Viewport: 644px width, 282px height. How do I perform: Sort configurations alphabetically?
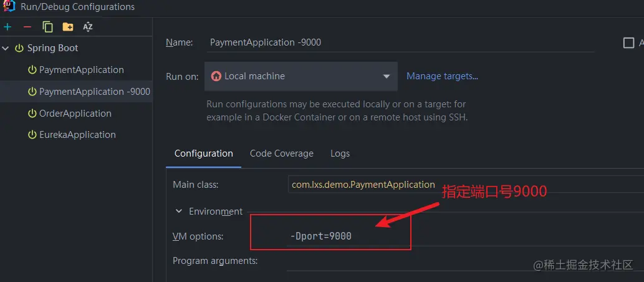pyautogui.click(x=88, y=27)
